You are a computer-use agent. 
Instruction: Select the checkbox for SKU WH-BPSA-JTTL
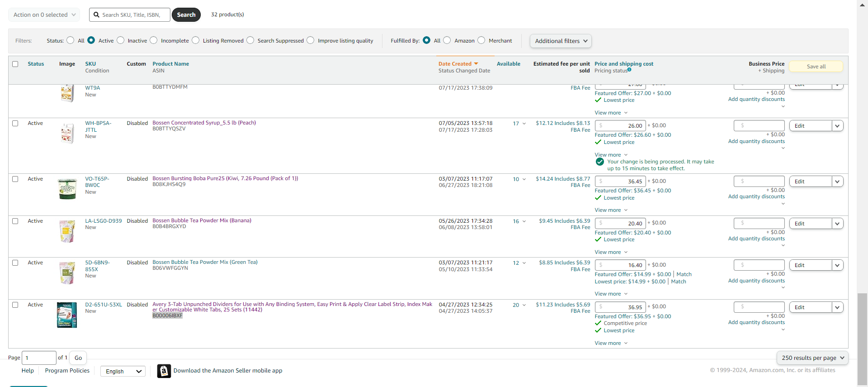[15, 124]
